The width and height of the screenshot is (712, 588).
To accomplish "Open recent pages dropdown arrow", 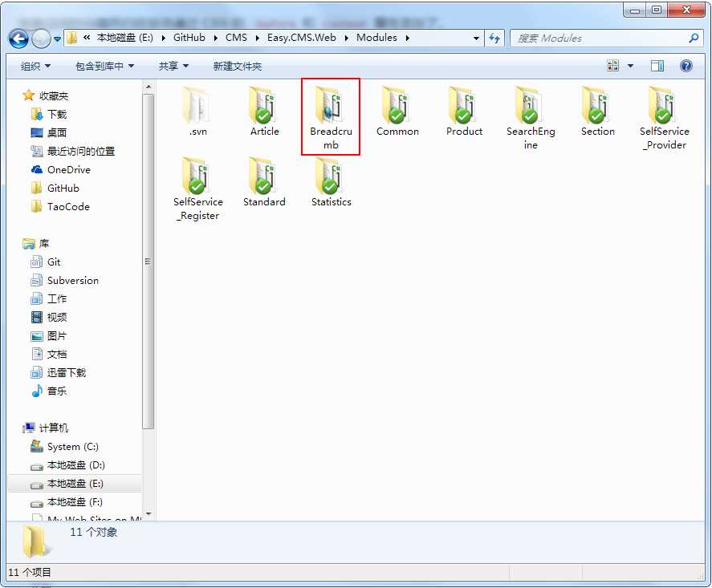I will tap(57, 39).
